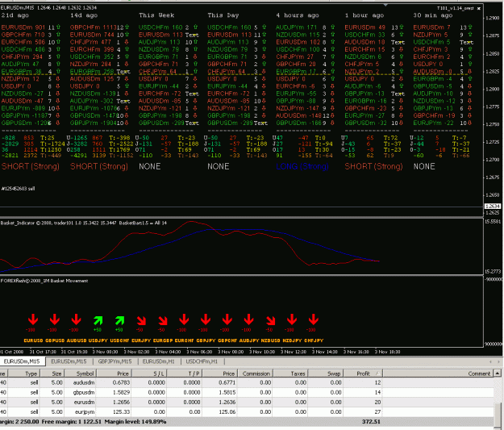Select the gbpusdm sell trade row
504x430 pixels.
(247, 392)
